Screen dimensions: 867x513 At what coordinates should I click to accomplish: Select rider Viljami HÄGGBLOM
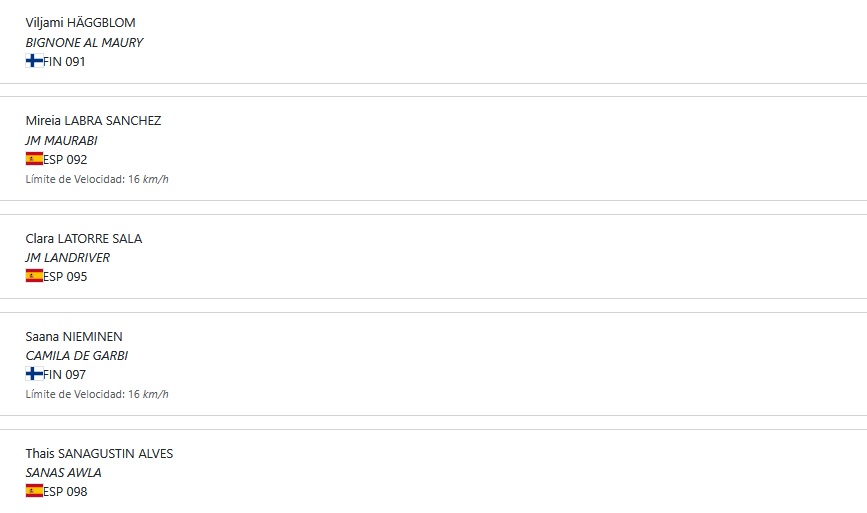click(80, 23)
